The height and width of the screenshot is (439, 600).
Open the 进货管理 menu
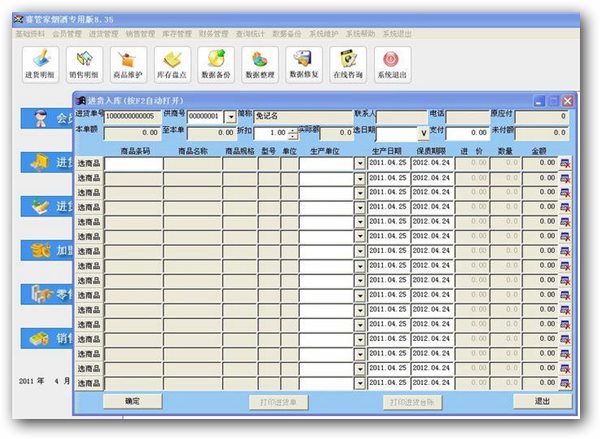click(104, 34)
